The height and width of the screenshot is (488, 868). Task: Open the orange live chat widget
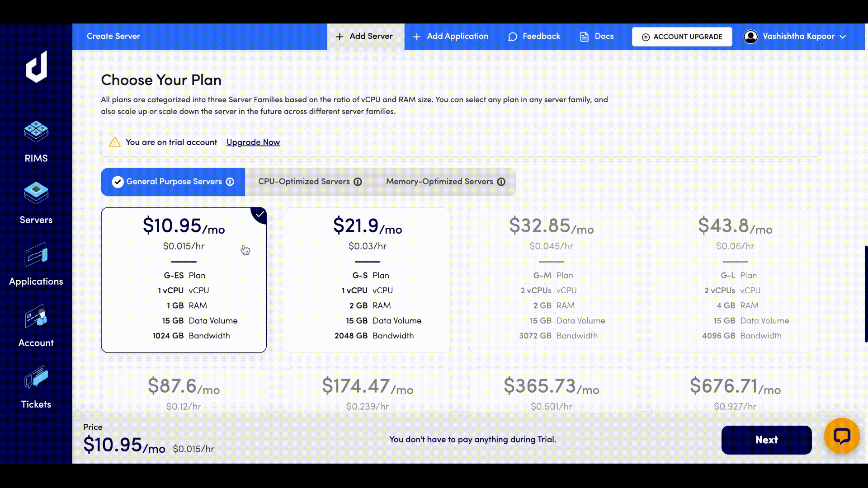841,436
